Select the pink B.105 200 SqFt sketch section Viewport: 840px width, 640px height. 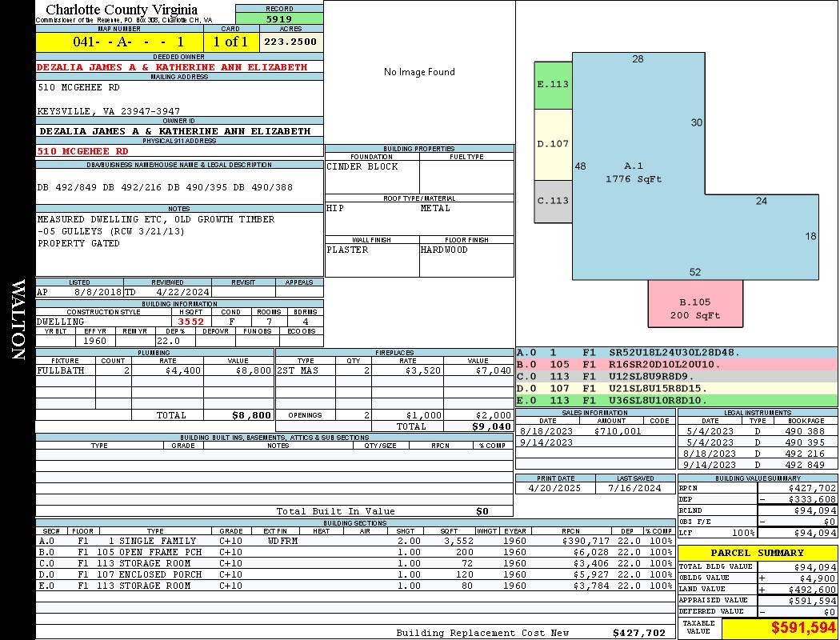694,308
